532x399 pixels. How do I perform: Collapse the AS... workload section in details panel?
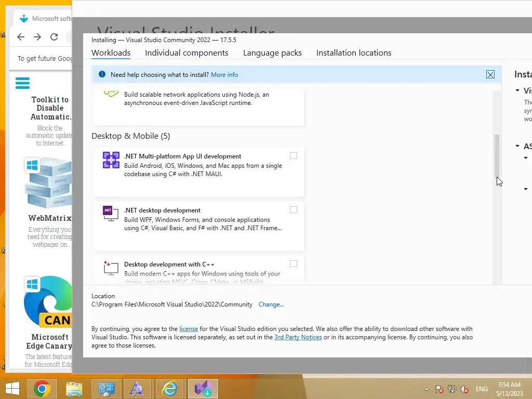pos(517,146)
